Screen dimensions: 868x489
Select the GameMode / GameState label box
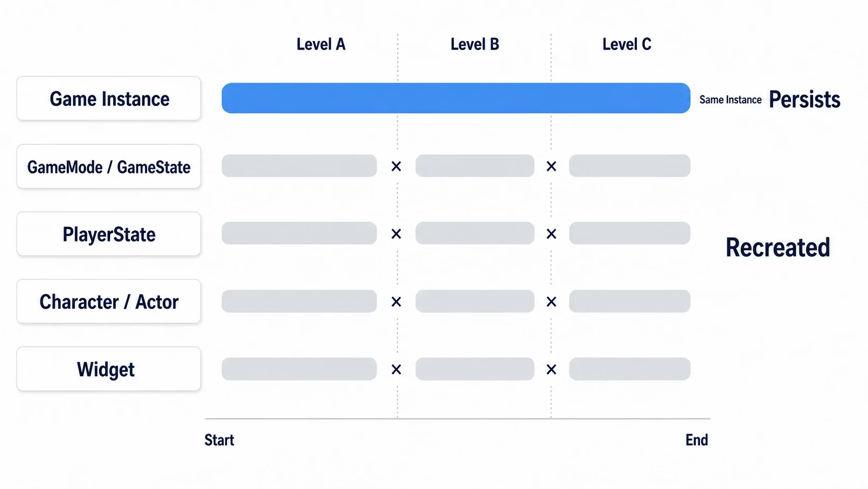pos(108,166)
